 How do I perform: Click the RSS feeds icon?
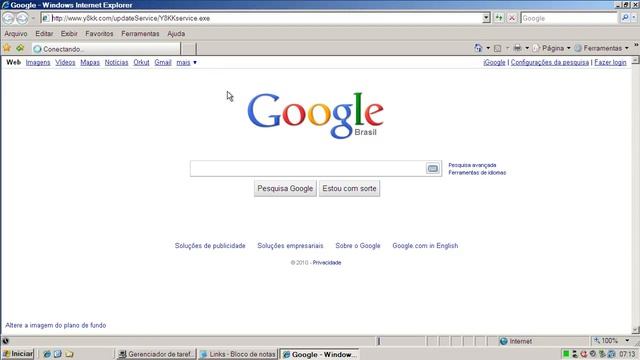click(498, 48)
